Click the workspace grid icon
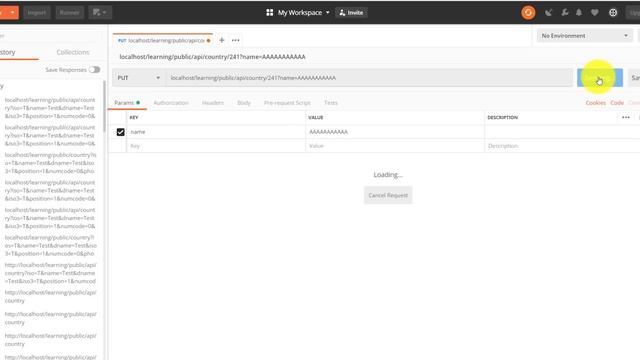Viewport: 640px width, 360px height. click(x=269, y=13)
